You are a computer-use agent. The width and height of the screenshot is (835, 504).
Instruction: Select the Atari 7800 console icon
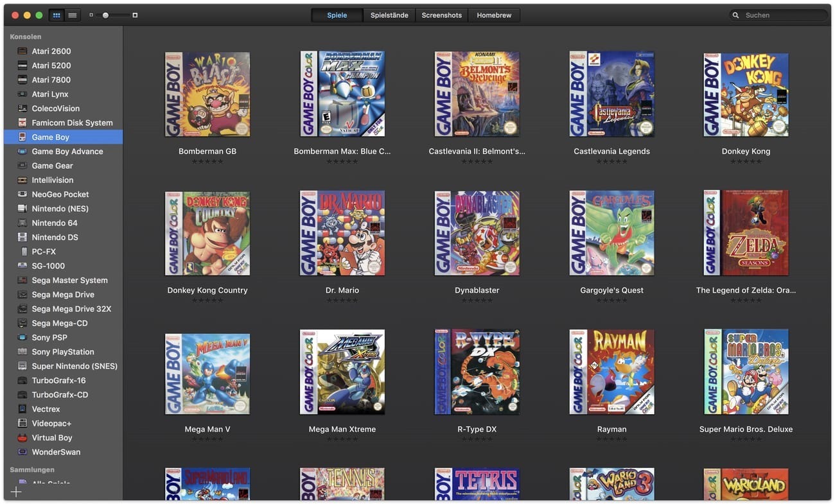pyautogui.click(x=22, y=80)
